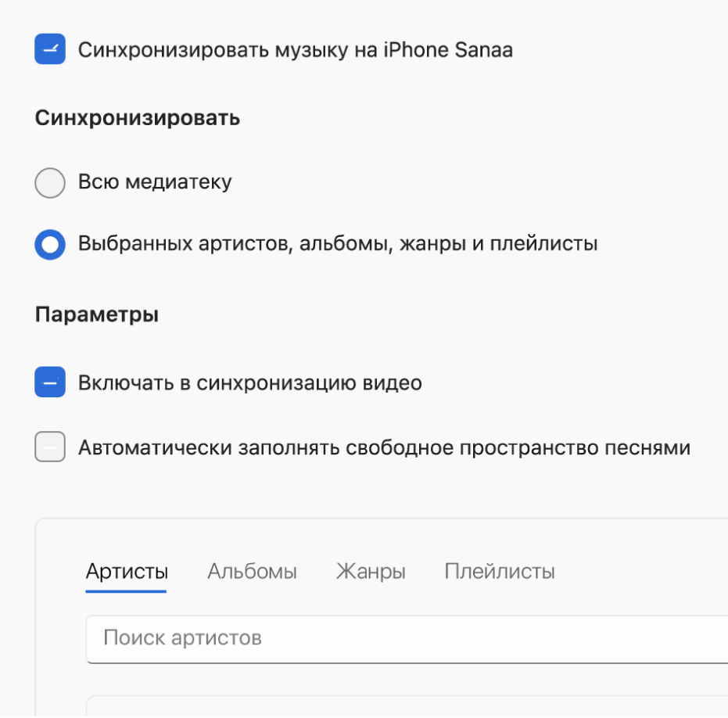Show the "Плейлисты" tab
The width and height of the screenshot is (728, 718).
coord(500,572)
